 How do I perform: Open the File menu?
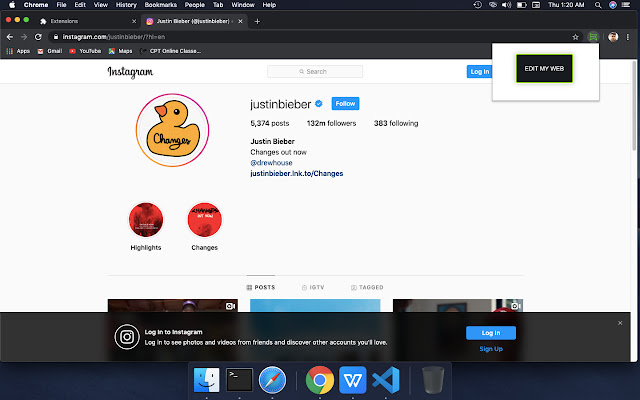pos(61,5)
